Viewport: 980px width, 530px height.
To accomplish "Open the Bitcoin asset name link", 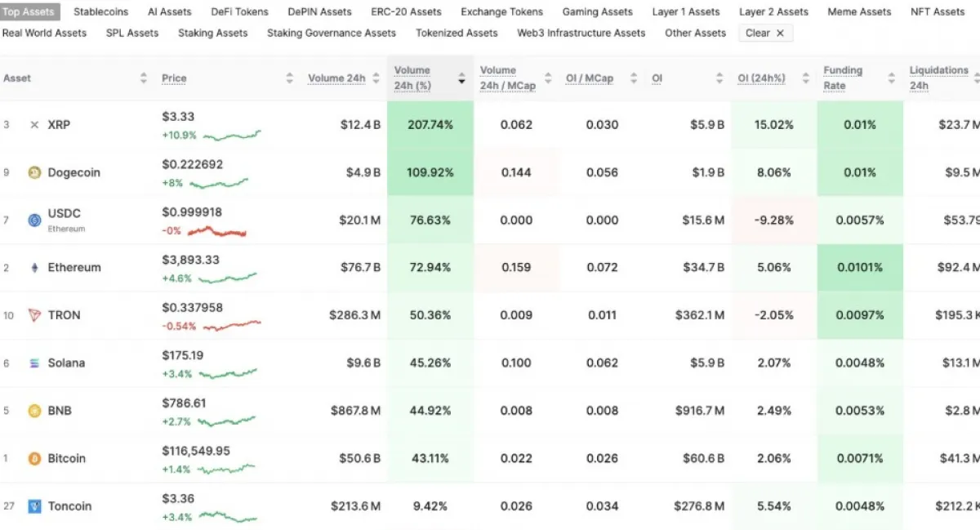I will tap(66, 458).
